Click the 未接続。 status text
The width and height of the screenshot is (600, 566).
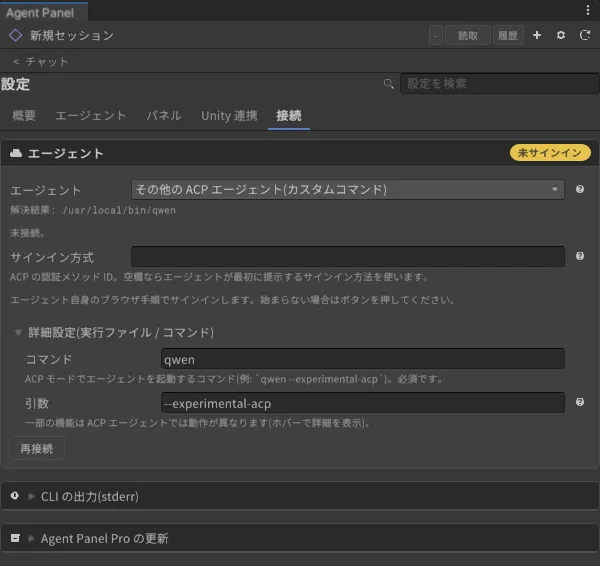point(28,233)
